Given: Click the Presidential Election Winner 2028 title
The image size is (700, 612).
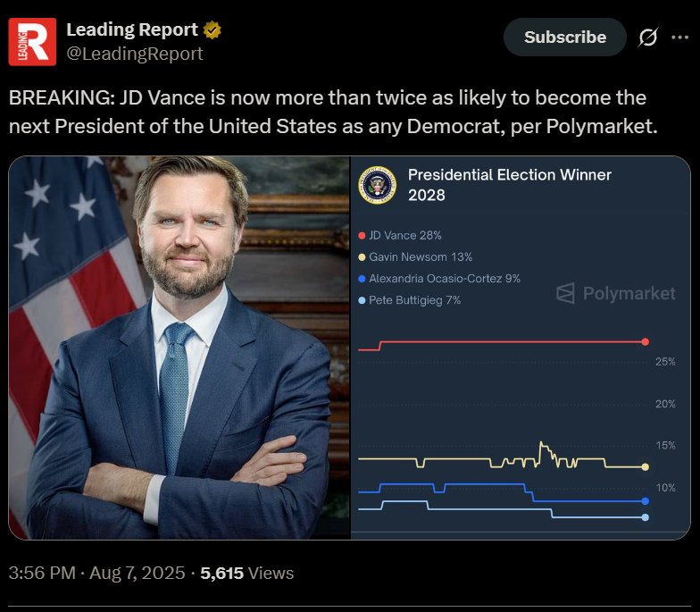Looking at the screenshot, I should (509, 185).
